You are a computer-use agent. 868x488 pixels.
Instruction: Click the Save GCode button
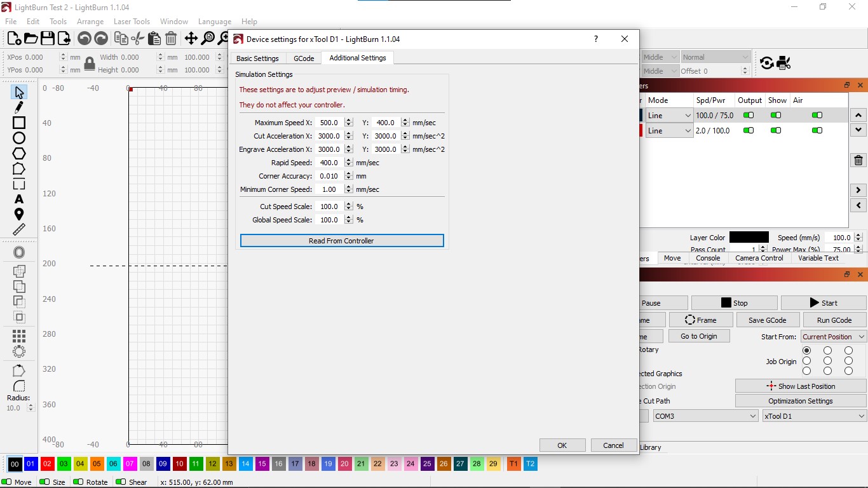coord(767,320)
